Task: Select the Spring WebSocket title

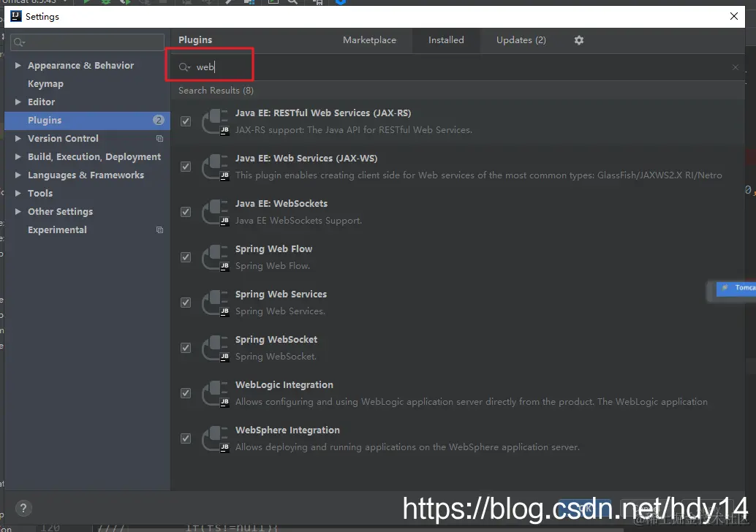Action: click(276, 340)
